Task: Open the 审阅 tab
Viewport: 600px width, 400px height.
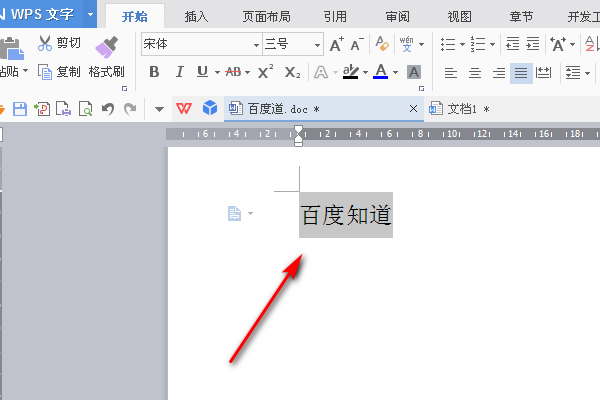Action: tap(398, 17)
